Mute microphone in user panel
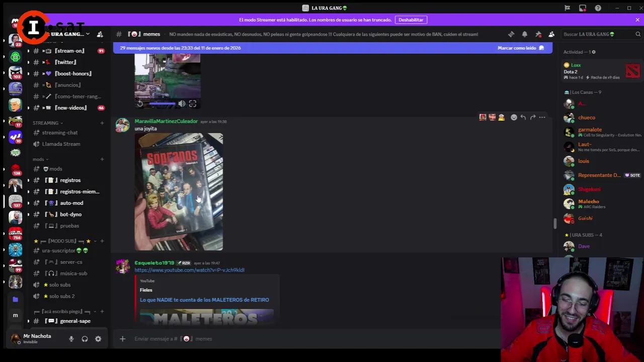The height and width of the screenshot is (362, 644). [x=71, y=339]
